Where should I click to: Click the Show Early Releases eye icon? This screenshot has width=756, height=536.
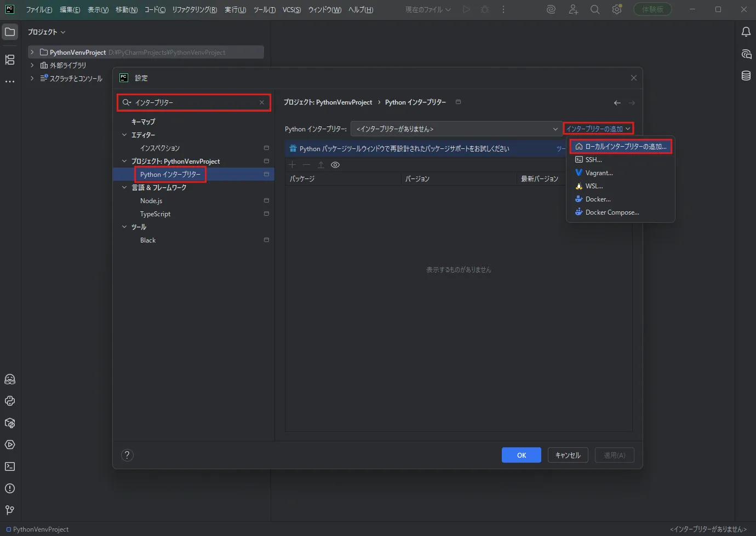click(335, 165)
